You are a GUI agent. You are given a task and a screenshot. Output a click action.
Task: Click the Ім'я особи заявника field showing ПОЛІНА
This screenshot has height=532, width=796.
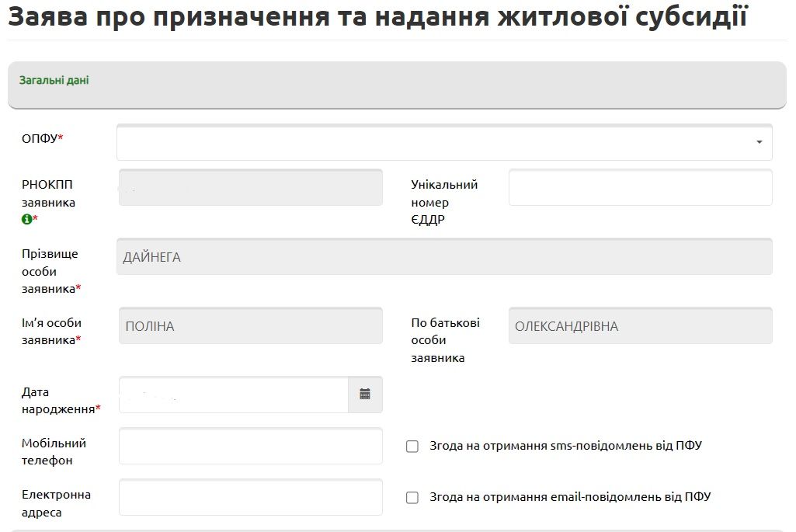click(x=250, y=325)
